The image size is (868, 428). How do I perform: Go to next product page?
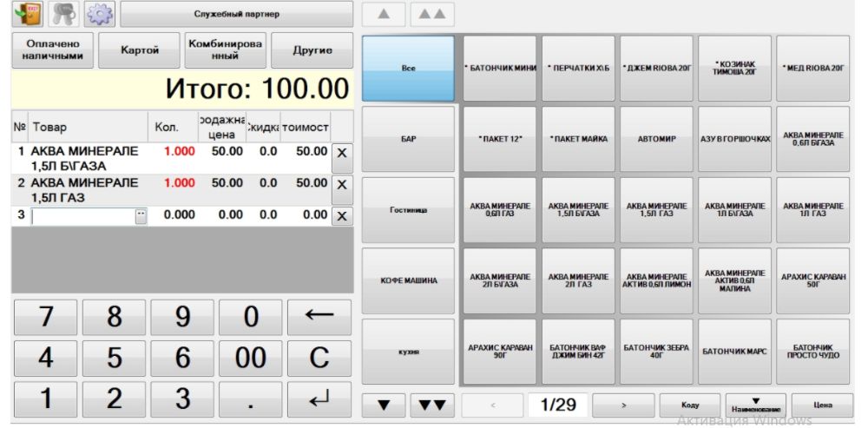click(x=623, y=405)
